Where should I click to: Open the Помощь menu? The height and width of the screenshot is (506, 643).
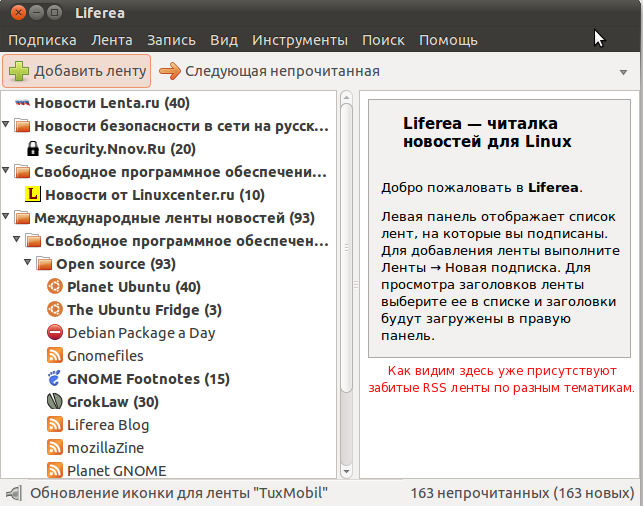[448, 40]
